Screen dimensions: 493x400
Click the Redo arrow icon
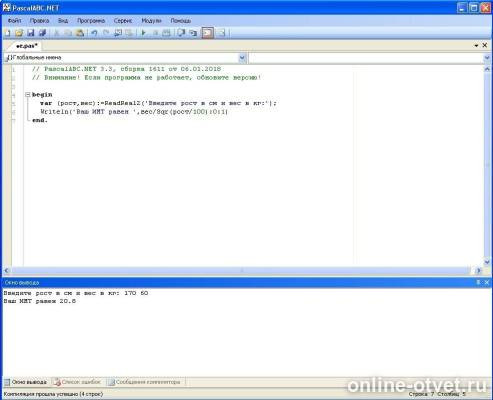point(106,33)
